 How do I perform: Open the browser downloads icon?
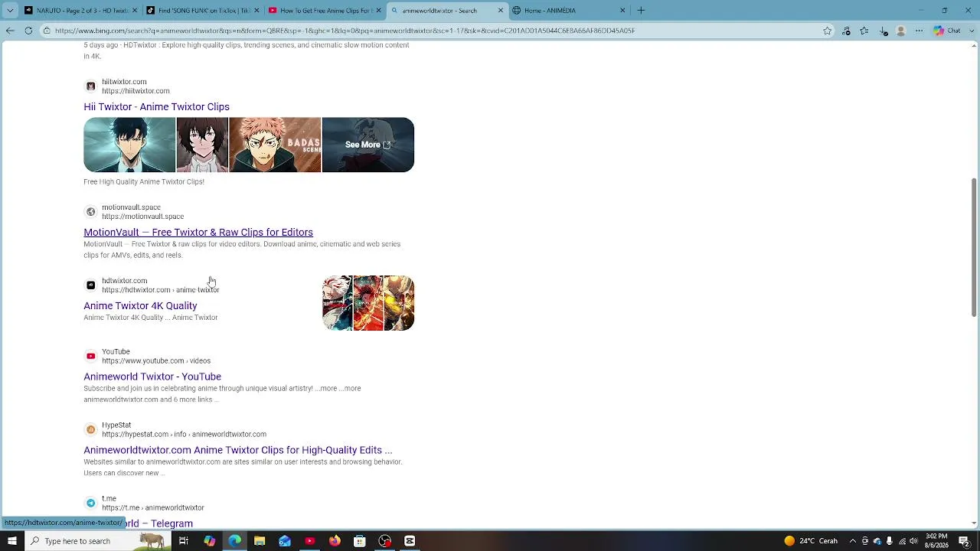coord(884,31)
